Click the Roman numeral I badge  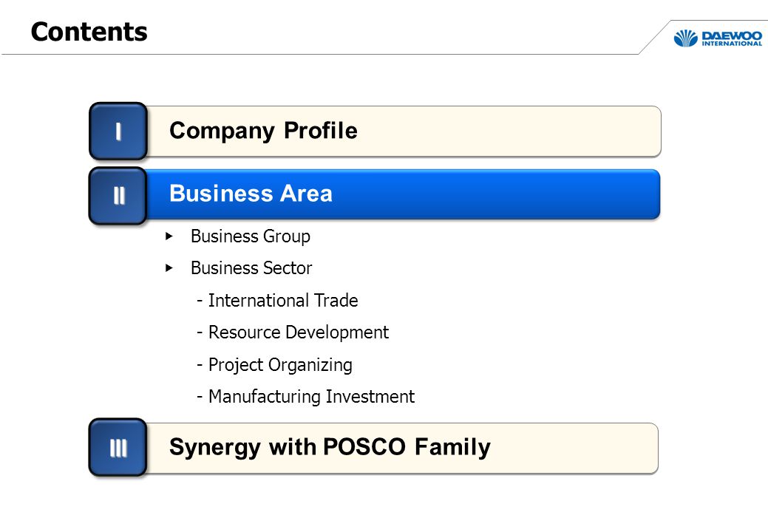[x=118, y=132]
